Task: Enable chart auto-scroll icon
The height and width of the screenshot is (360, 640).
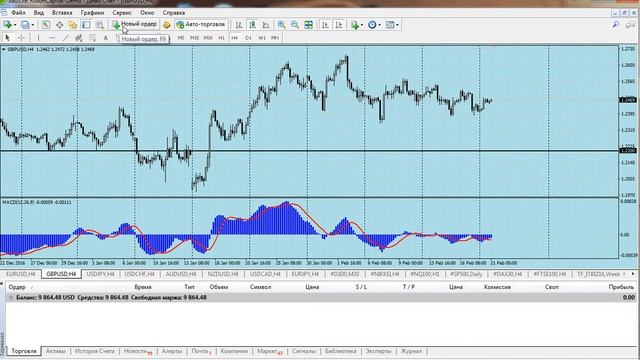Action: pos(325,25)
